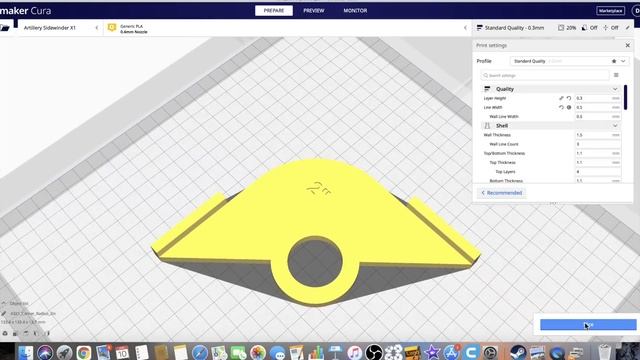This screenshot has width=640, height=360.
Task: Open the Standard Quality profile dropdown
Action: [569, 61]
